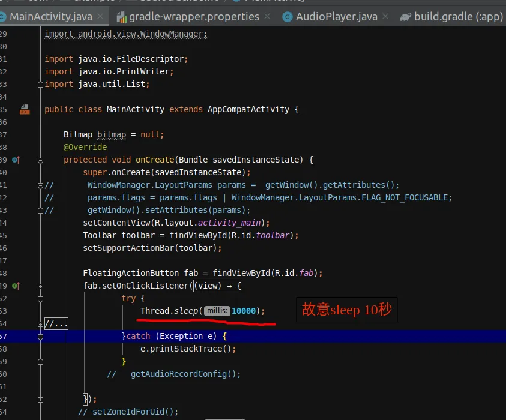Screen dimensions: 506x420
Task: Click the gradle-wrapper.properties file icon
Action: 121,17
